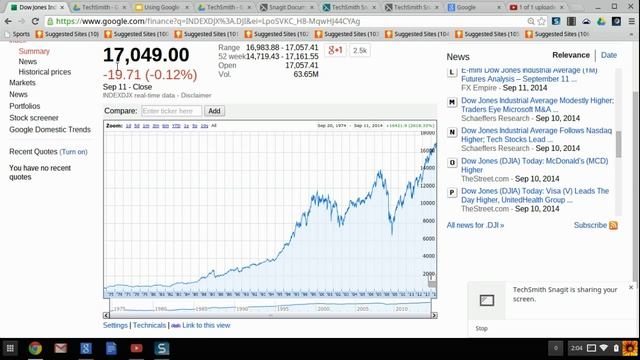
Task: Click the Google +1 button
Action: click(x=335, y=50)
